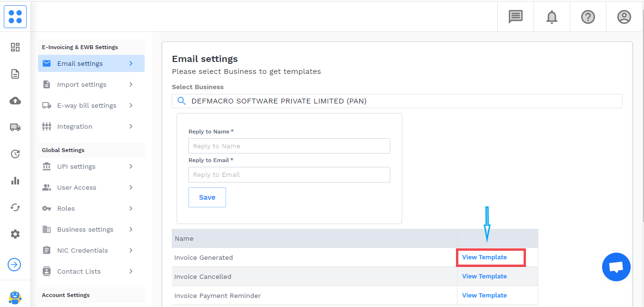644x307 pixels.
Task: Click the dashboard icon in left rail
Action: point(15,47)
